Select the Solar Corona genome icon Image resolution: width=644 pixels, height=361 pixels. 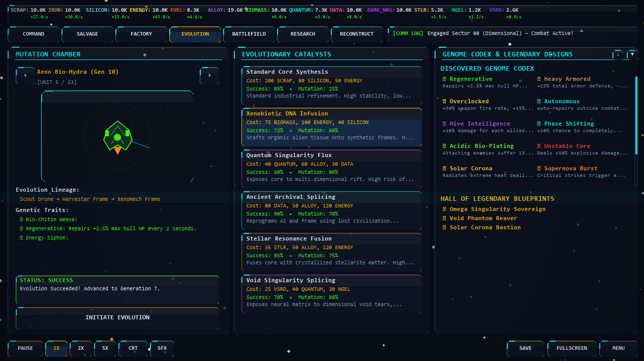pyautogui.click(x=445, y=169)
